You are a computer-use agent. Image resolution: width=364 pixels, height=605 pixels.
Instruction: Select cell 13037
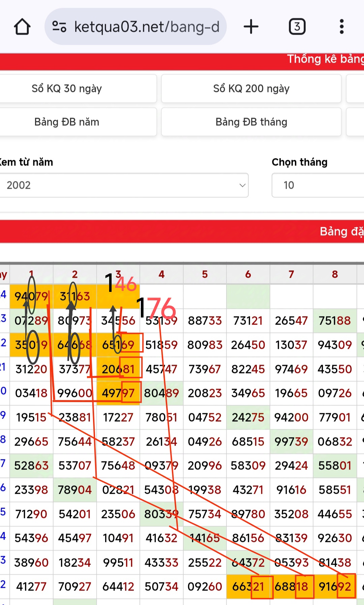pos(292,345)
